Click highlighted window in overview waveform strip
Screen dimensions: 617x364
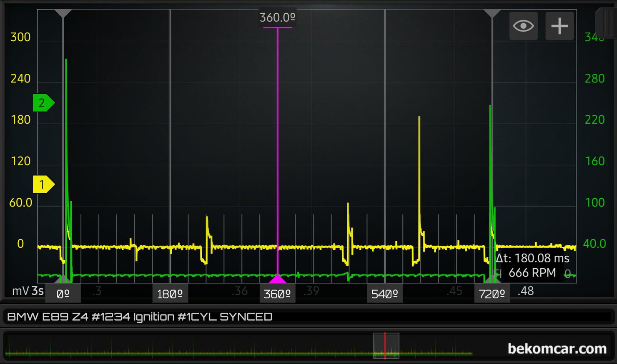tap(386, 346)
